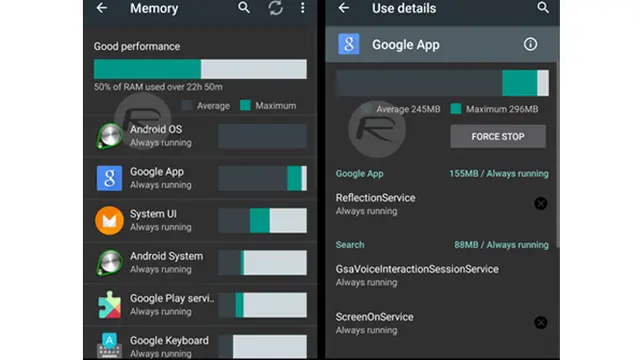Tap the System UI orange icon
Viewport: 640px width, 360px height.
click(x=109, y=220)
